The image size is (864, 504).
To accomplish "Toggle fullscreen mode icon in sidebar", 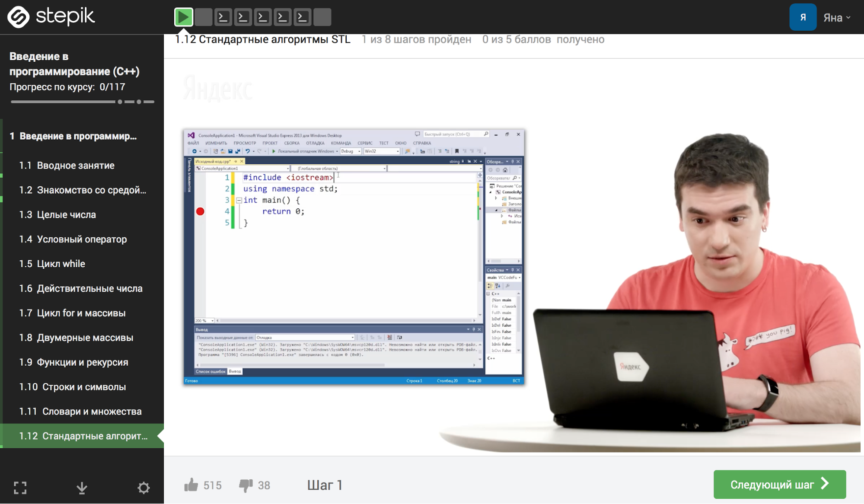I will pyautogui.click(x=20, y=488).
